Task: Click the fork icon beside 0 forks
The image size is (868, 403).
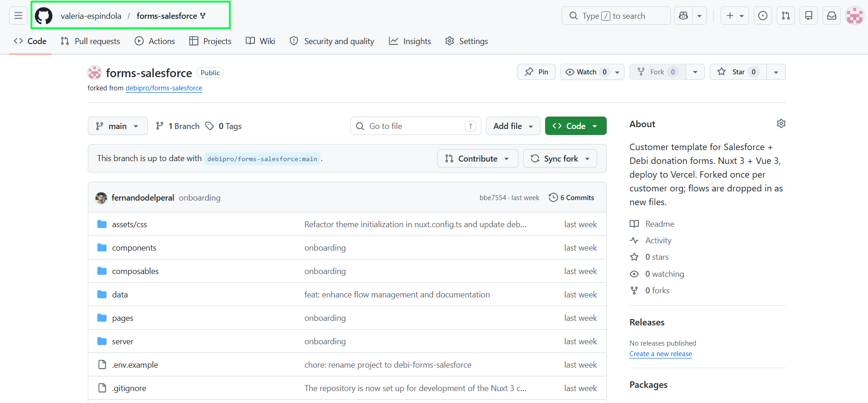Action: click(x=634, y=291)
